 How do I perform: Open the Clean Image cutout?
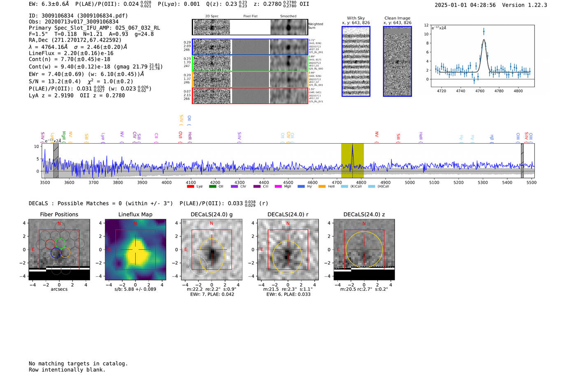pyautogui.click(x=397, y=61)
